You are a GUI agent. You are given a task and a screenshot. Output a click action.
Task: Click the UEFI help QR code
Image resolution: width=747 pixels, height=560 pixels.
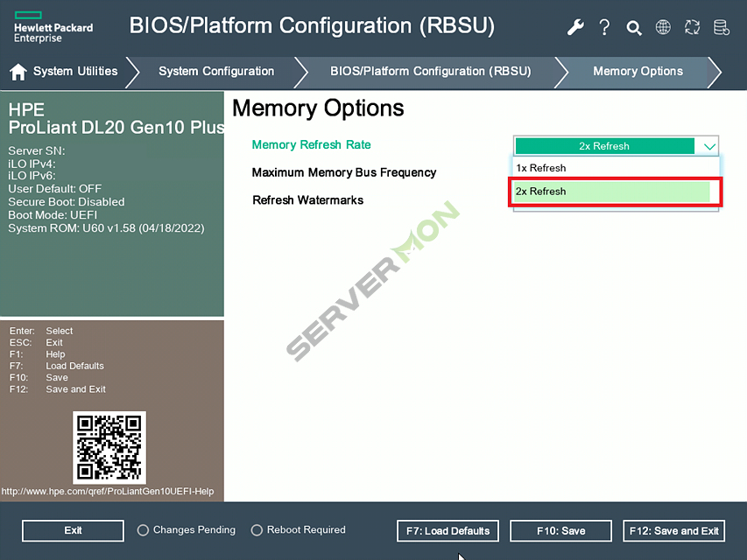click(109, 448)
